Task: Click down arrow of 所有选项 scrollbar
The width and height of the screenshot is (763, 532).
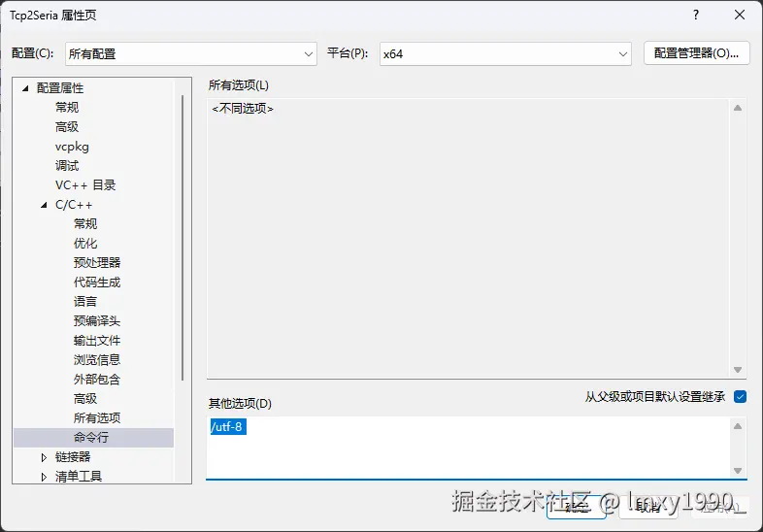Action: pyautogui.click(x=738, y=370)
